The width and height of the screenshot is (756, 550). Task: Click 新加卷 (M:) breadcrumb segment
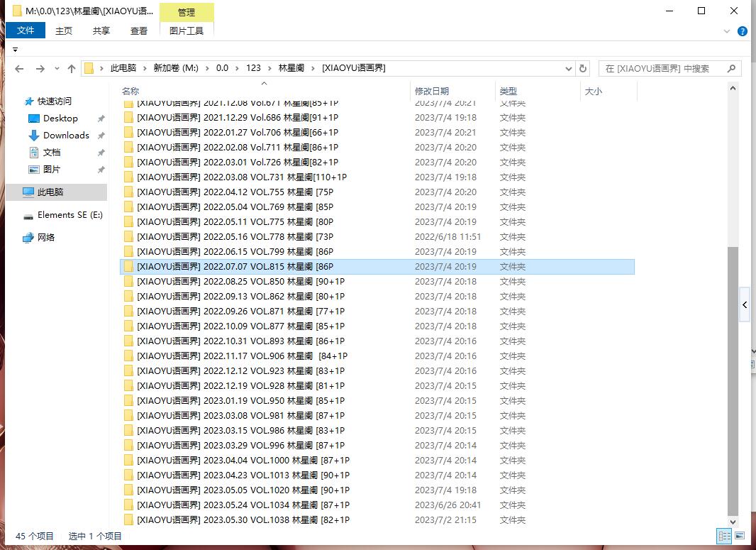pos(176,69)
